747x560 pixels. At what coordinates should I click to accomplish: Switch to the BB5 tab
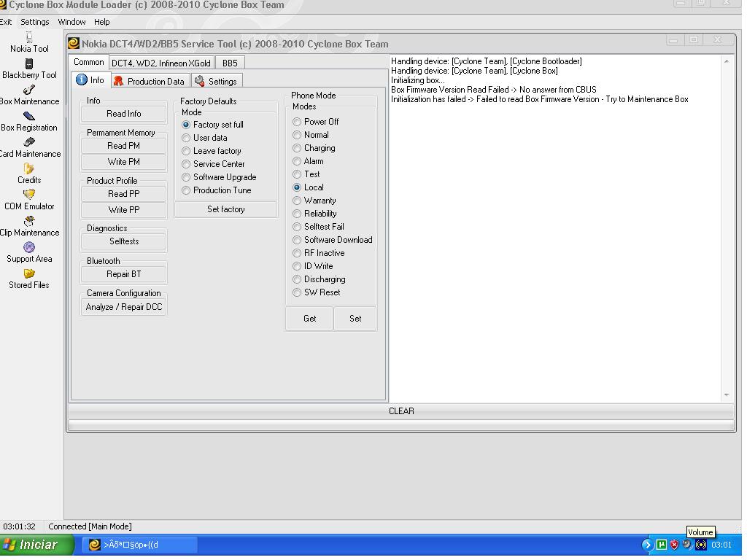tap(230, 63)
